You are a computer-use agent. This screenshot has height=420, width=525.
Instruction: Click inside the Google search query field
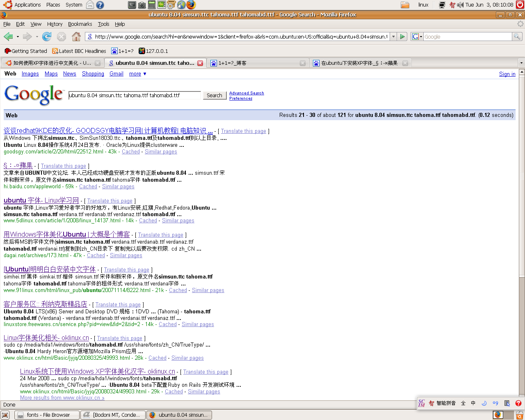pos(135,95)
